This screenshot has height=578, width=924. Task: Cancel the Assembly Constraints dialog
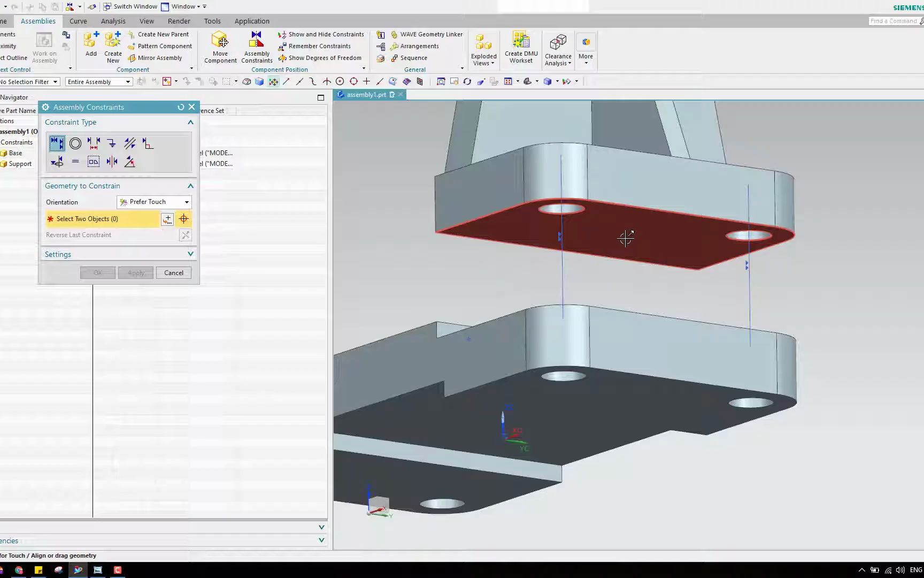pos(173,272)
